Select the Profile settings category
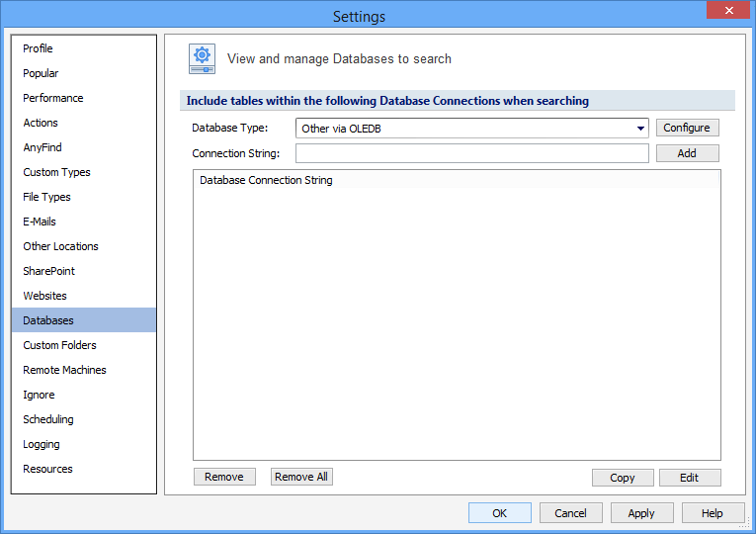The height and width of the screenshot is (534, 756). pos(39,48)
